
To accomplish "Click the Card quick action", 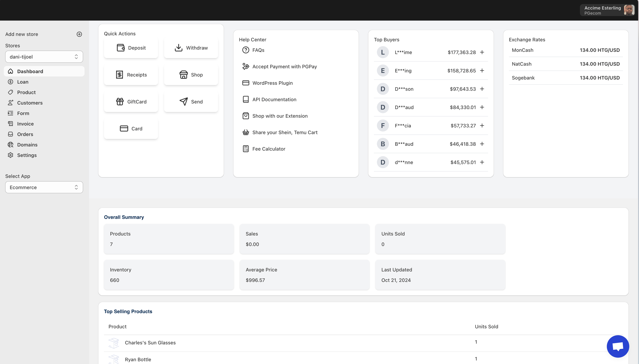I will pyautogui.click(x=131, y=129).
